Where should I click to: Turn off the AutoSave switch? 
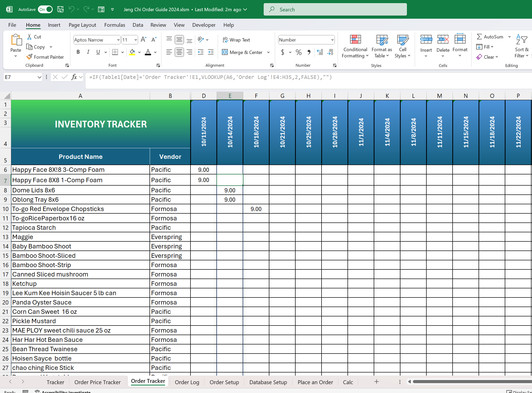click(x=45, y=9)
